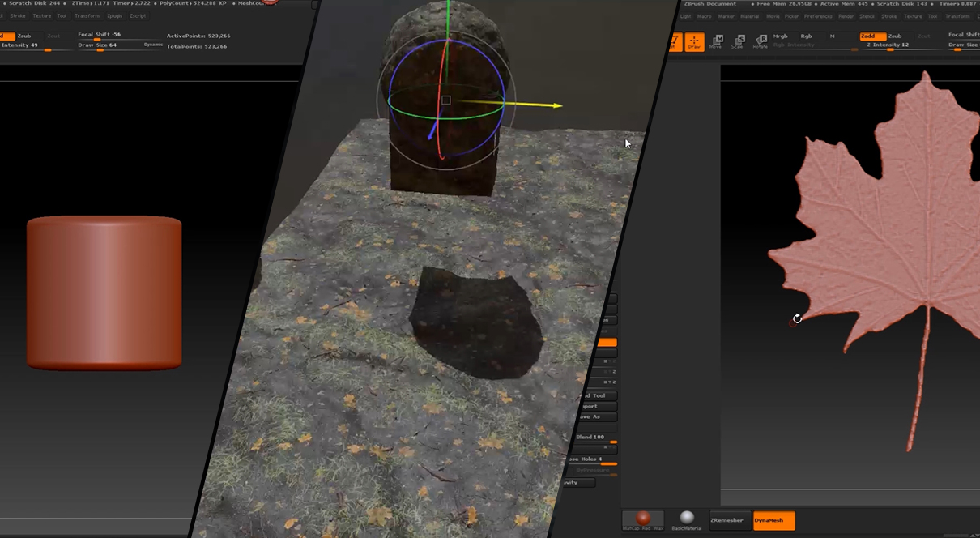Click the Blend 100 slider
The image size is (980, 538).
(x=596, y=438)
